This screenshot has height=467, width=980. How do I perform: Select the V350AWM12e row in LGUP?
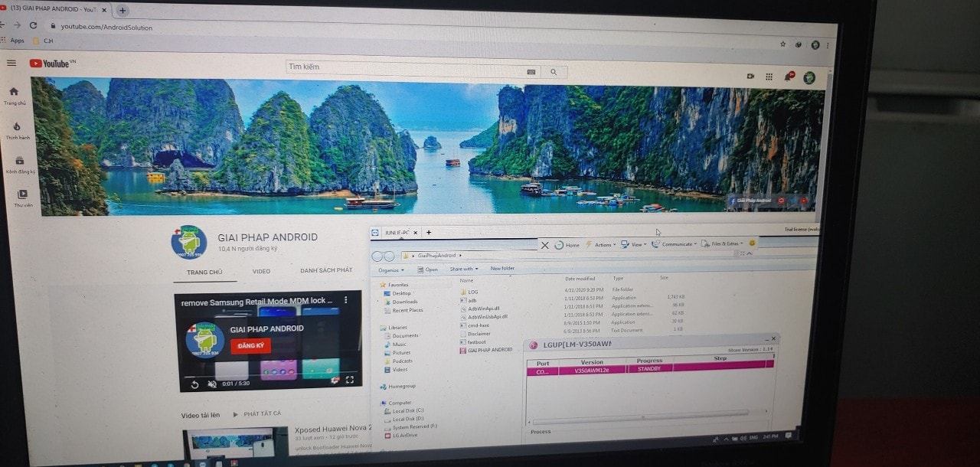click(x=649, y=369)
